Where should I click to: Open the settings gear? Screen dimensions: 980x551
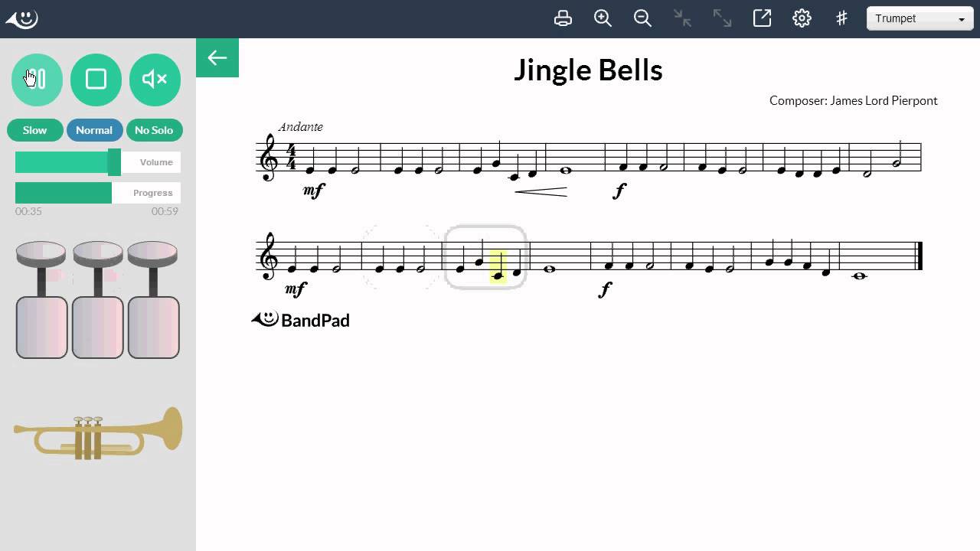point(802,18)
